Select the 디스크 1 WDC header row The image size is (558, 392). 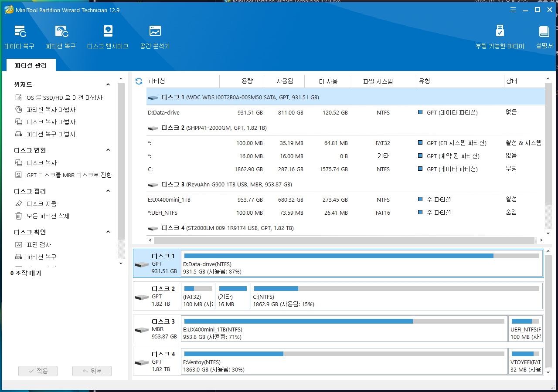click(x=345, y=97)
